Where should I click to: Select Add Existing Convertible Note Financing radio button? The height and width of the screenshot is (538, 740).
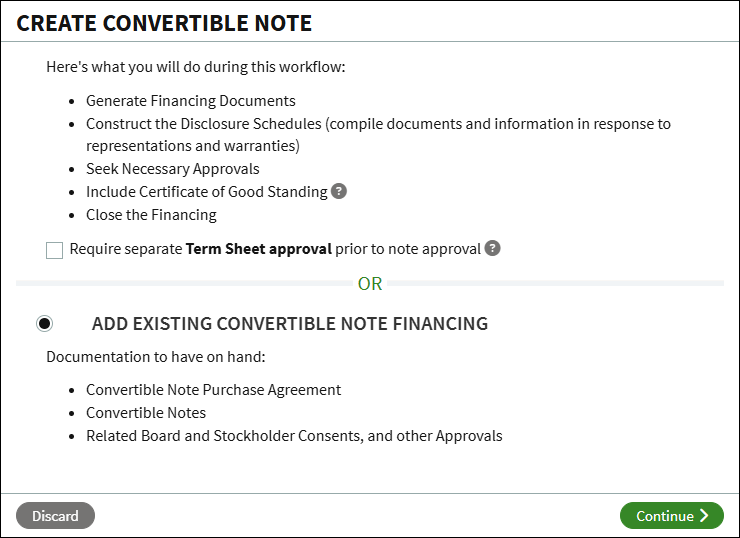(44, 323)
